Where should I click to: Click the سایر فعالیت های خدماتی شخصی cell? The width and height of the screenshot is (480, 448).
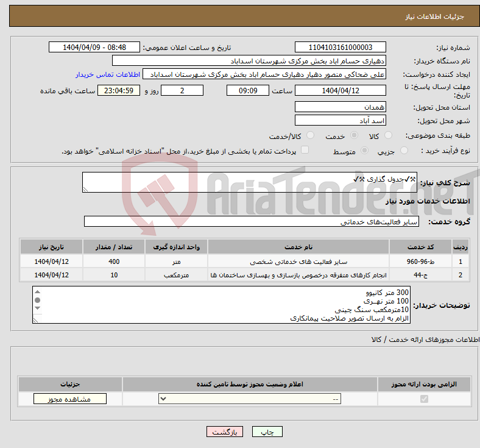pos(298,261)
